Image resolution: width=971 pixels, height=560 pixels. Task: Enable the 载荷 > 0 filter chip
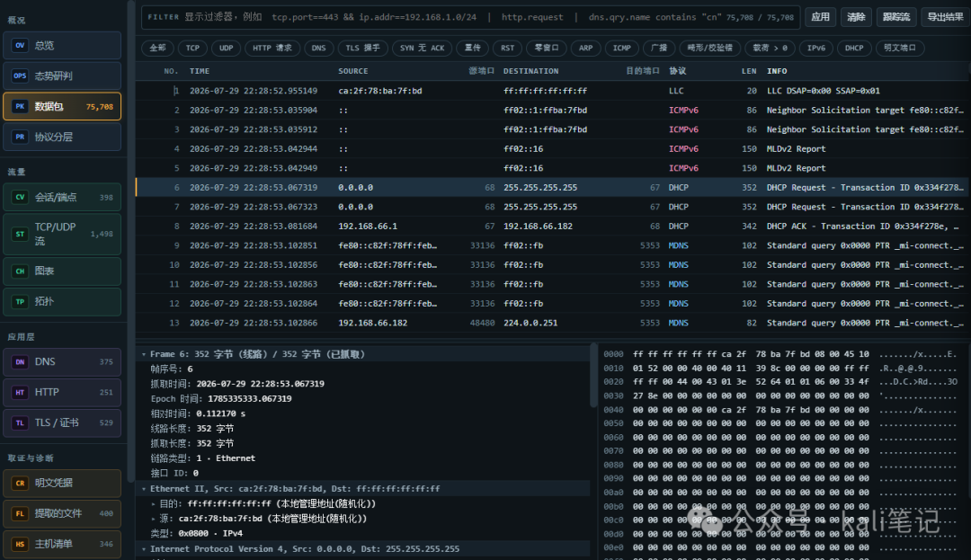[x=770, y=48]
